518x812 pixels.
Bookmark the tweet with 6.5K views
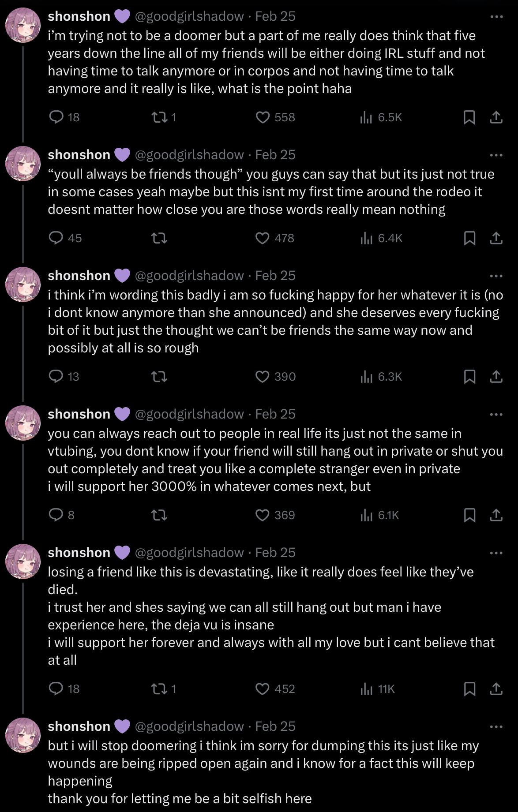pyautogui.click(x=469, y=117)
